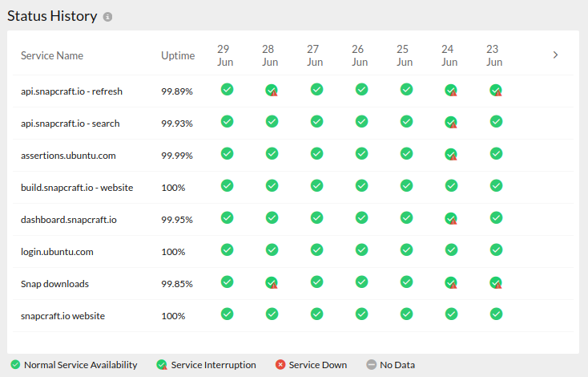
Task: Open dashboard.snapcraft.io status icon for 27 Jun
Action: (317, 218)
